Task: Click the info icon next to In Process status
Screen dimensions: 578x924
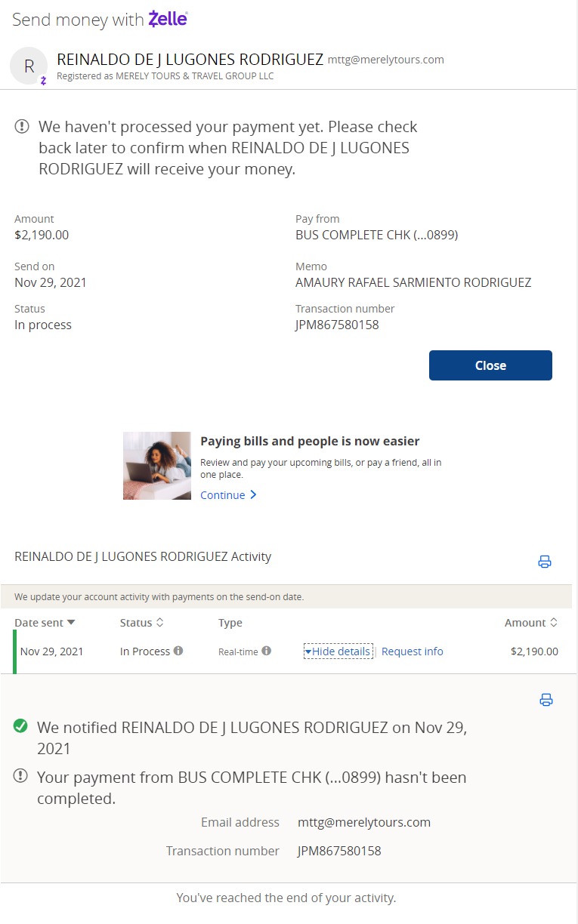Action: tap(178, 651)
